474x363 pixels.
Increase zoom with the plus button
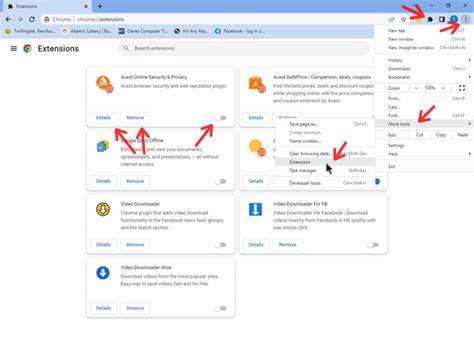point(443,88)
